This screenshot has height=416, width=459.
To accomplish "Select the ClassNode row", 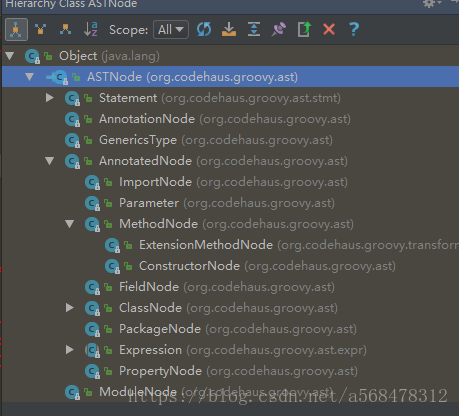I will tap(230, 308).
